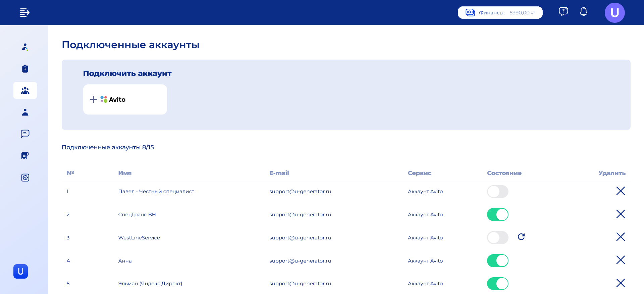Expand the sidebar menu icon

click(24, 13)
